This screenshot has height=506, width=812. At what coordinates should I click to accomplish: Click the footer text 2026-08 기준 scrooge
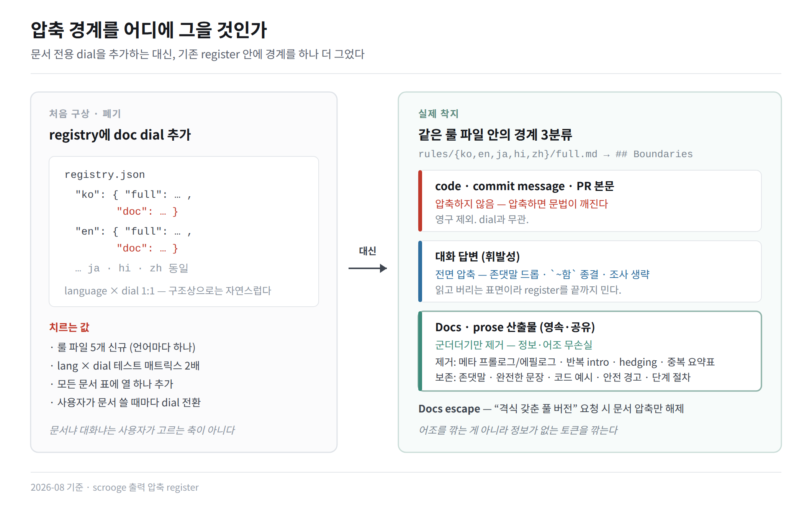115,487
